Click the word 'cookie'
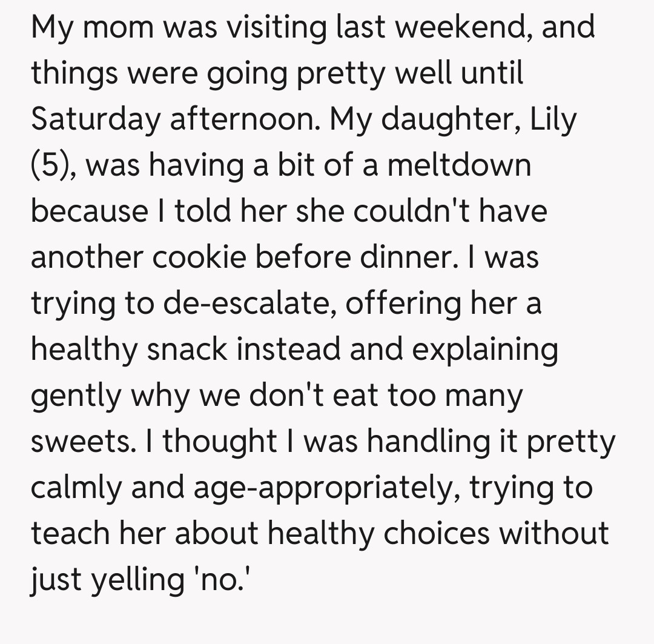 pos(199,258)
